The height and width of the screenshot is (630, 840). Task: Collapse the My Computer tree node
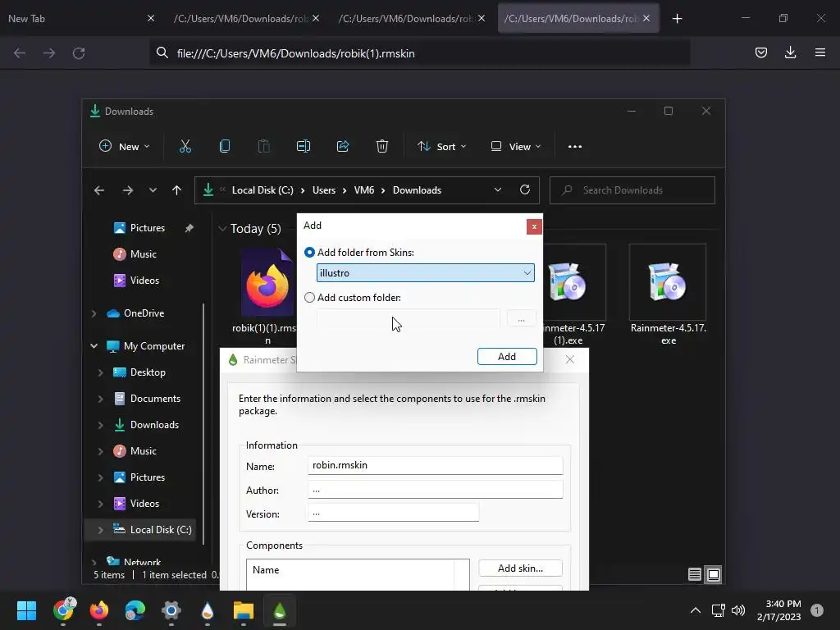94,346
